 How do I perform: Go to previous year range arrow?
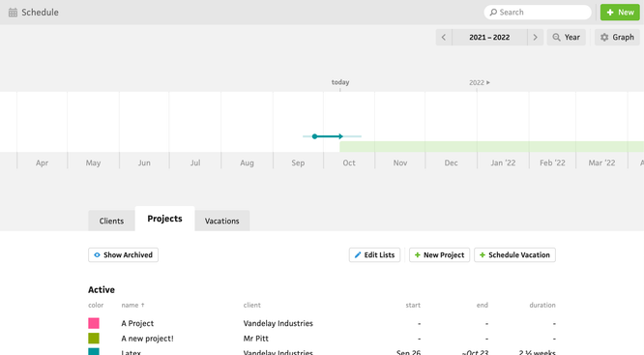click(444, 38)
